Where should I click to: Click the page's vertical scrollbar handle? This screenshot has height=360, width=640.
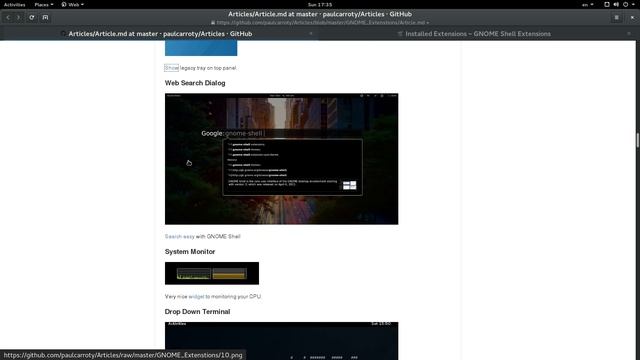[x=638, y=140]
